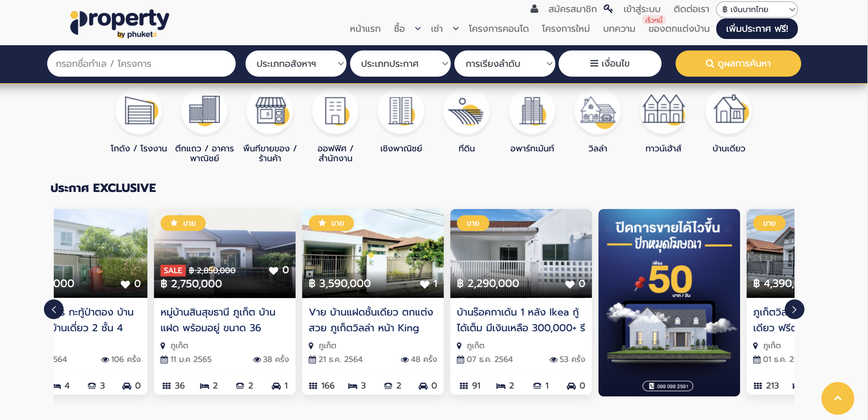Expand the sorting (การเรียงลำดับ) dropdown
This screenshot has width=868, height=420.
[x=504, y=64]
